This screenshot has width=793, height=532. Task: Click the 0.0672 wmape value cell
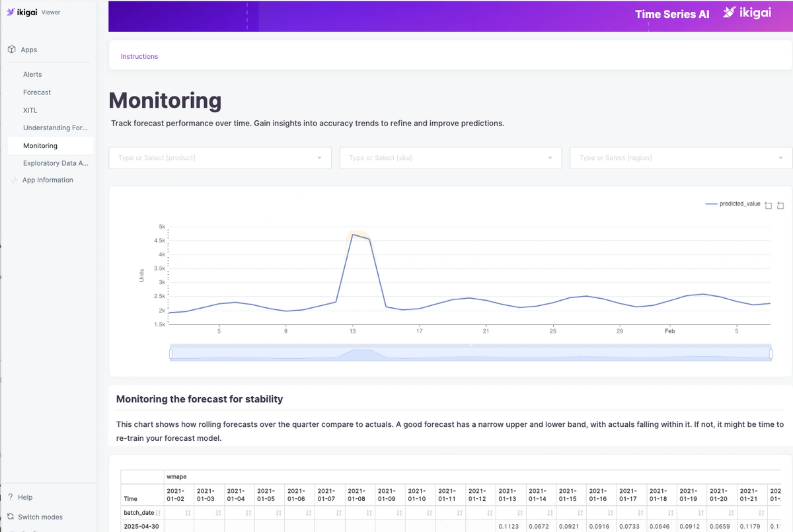(x=541, y=526)
